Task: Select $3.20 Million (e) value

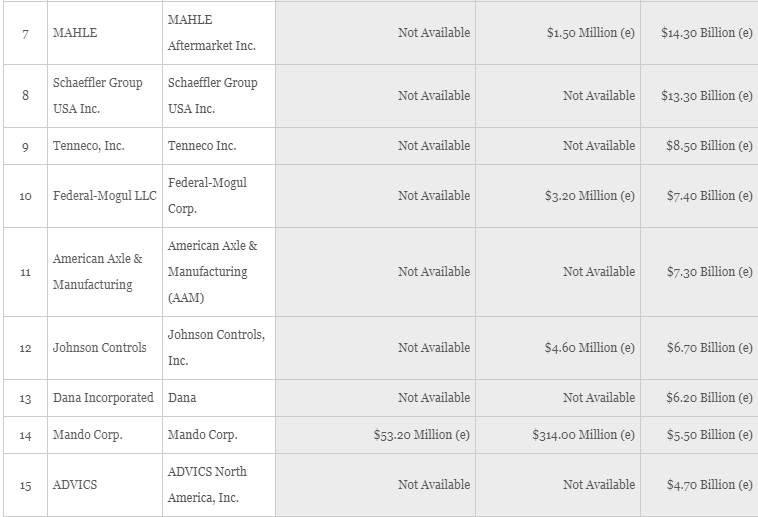Action: click(589, 196)
